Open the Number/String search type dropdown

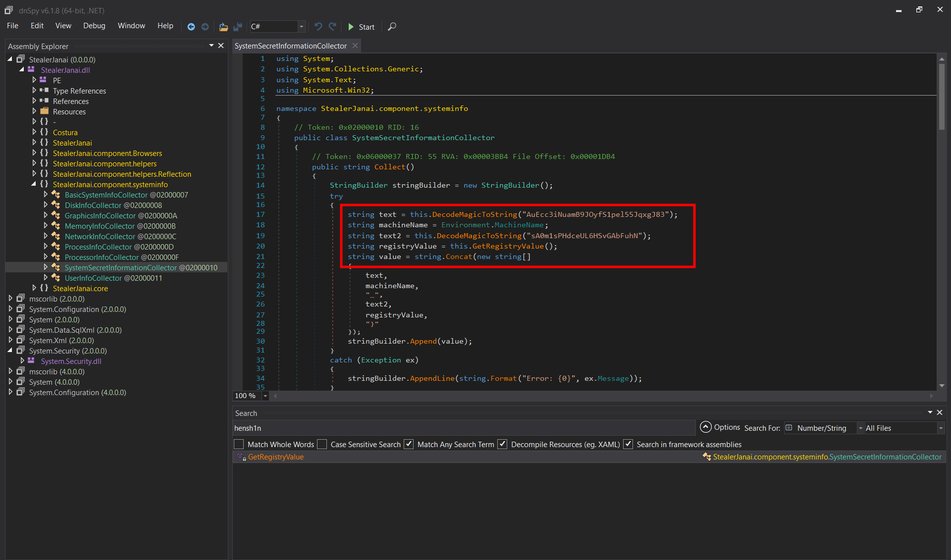[860, 428]
